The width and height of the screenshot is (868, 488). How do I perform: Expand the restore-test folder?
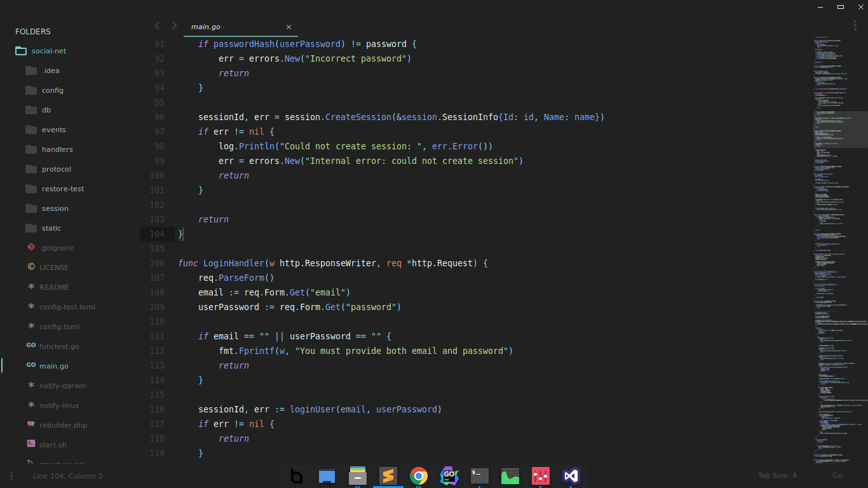click(x=31, y=189)
